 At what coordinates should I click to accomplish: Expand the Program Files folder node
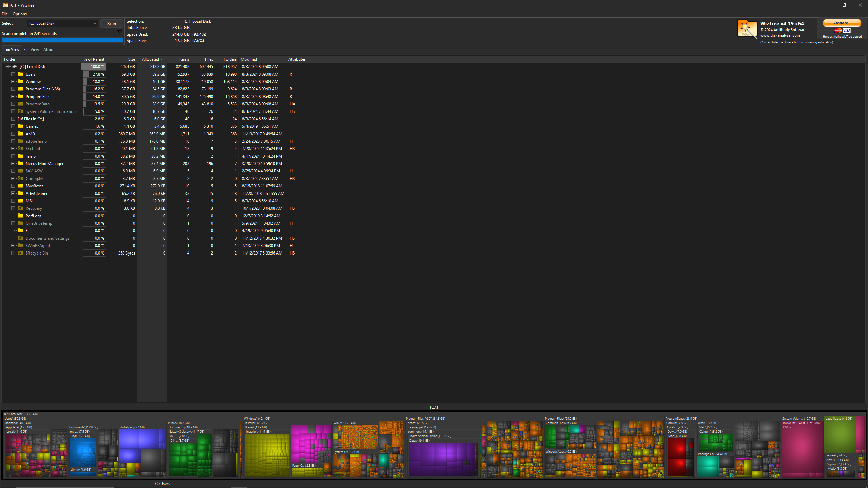13,96
